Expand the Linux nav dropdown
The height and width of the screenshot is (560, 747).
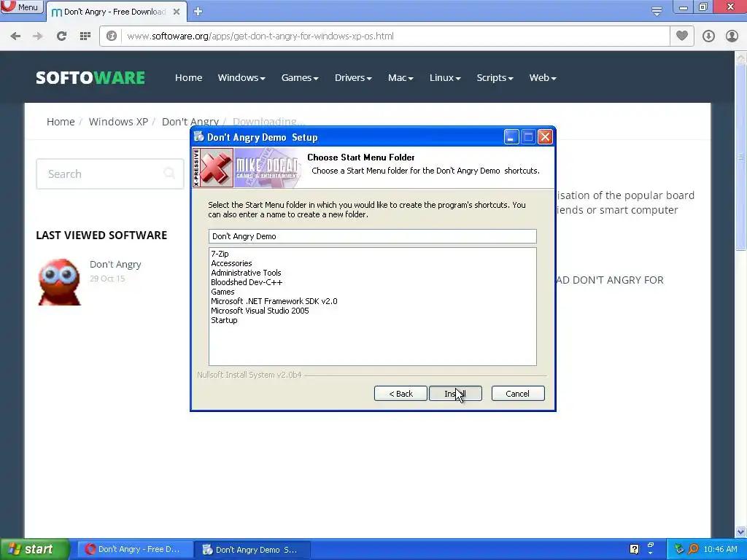click(x=445, y=77)
